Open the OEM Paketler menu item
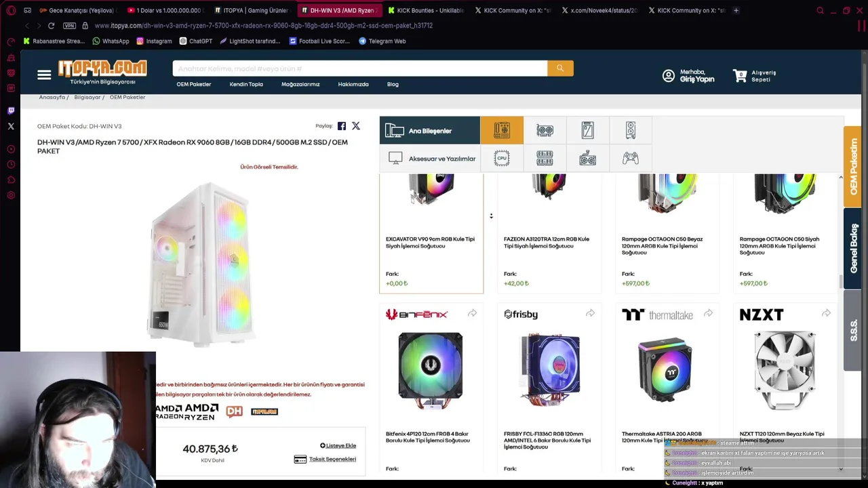Image resolution: width=868 pixels, height=488 pixels. (x=194, y=84)
